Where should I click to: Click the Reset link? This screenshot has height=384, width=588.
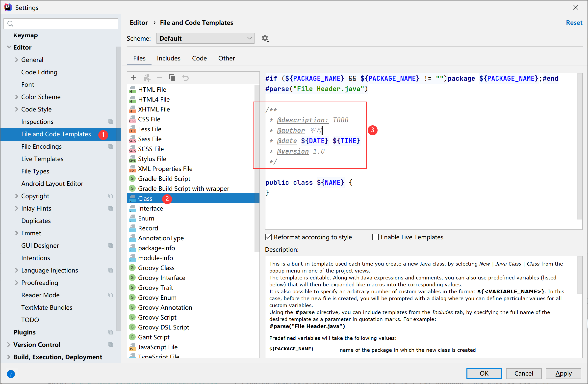point(574,23)
